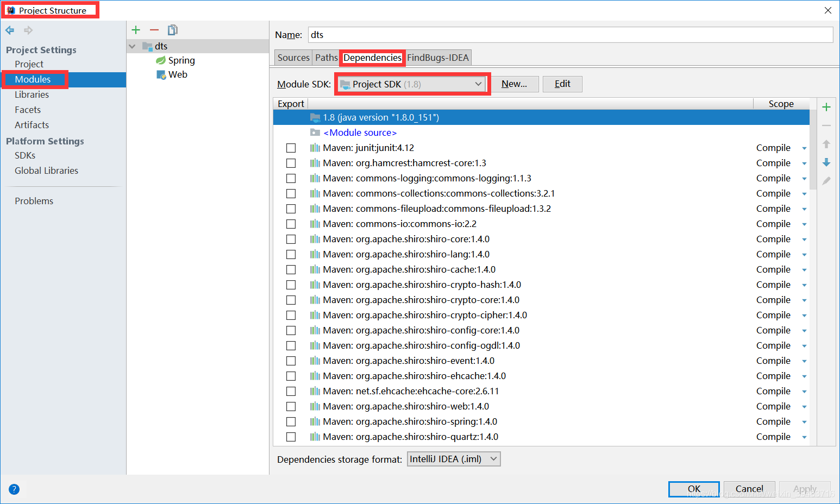Remove the dependency using the side minus icon
Screen dimensions: 840x504
(x=826, y=125)
